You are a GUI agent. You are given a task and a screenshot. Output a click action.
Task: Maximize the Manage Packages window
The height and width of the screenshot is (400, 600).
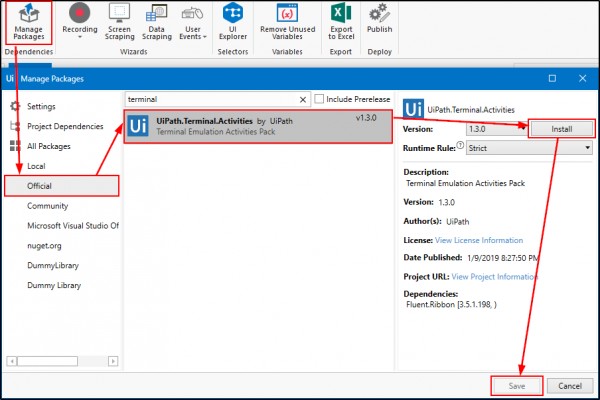pyautogui.click(x=552, y=78)
